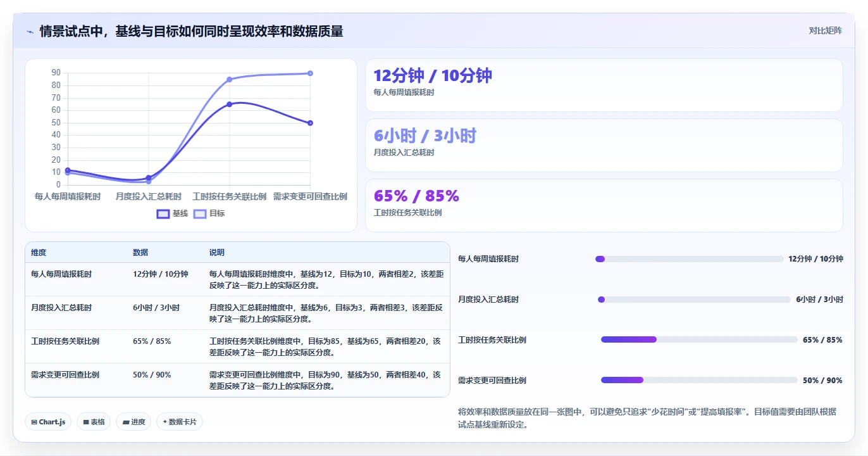The image size is (868, 456).
Task: Click the 6小时 / 3小时 data card
Action: tap(604, 146)
